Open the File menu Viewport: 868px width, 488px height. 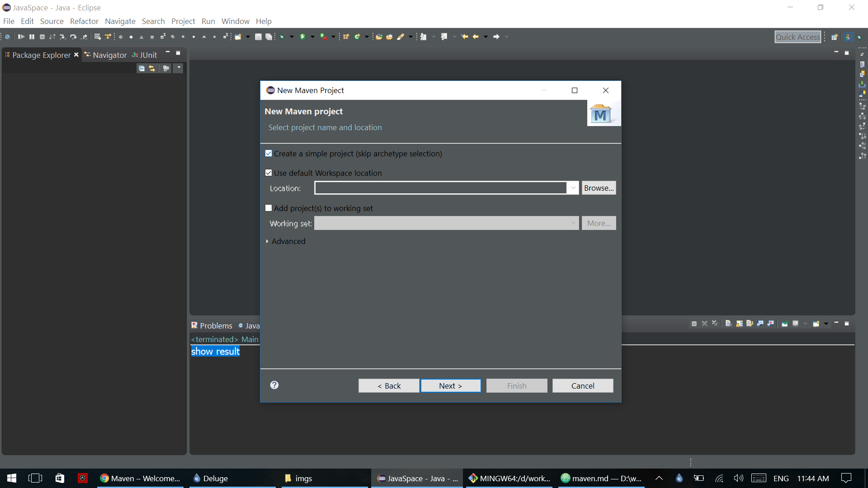click(9, 21)
